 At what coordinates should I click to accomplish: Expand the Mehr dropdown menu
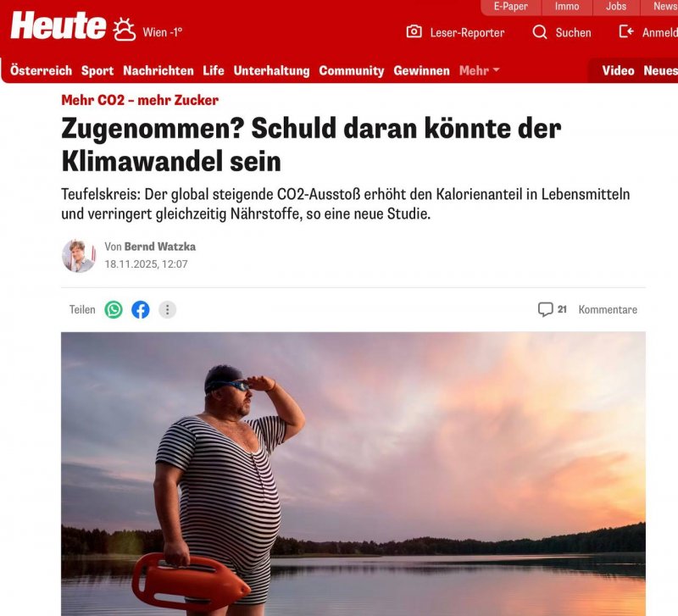(479, 70)
